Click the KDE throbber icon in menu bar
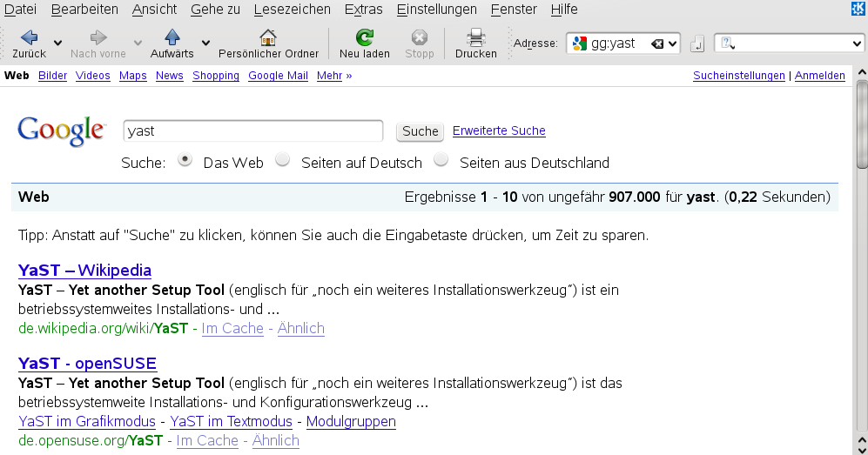Screen dimensions: 868x455 point(858,9)
